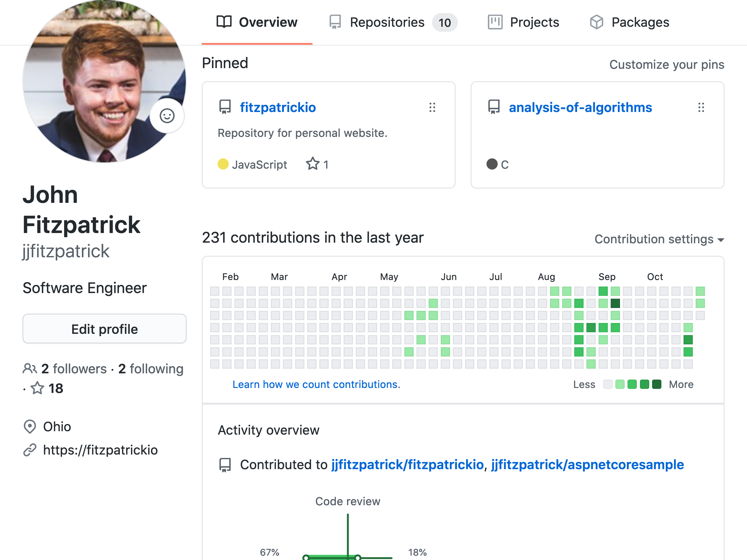The image size is (747, 560).
Task: Click the 'Ohio' location text
Action: [x=57, y=427]
